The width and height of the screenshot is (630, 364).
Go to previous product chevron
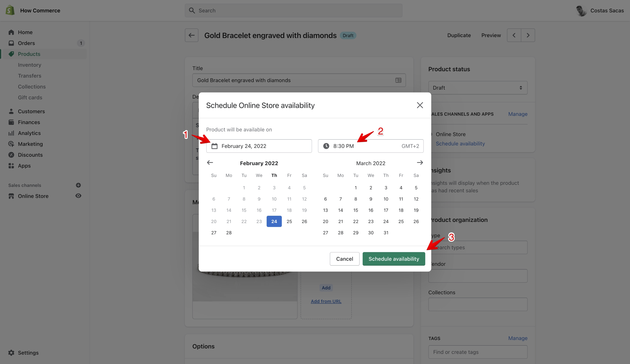point(514,35)
